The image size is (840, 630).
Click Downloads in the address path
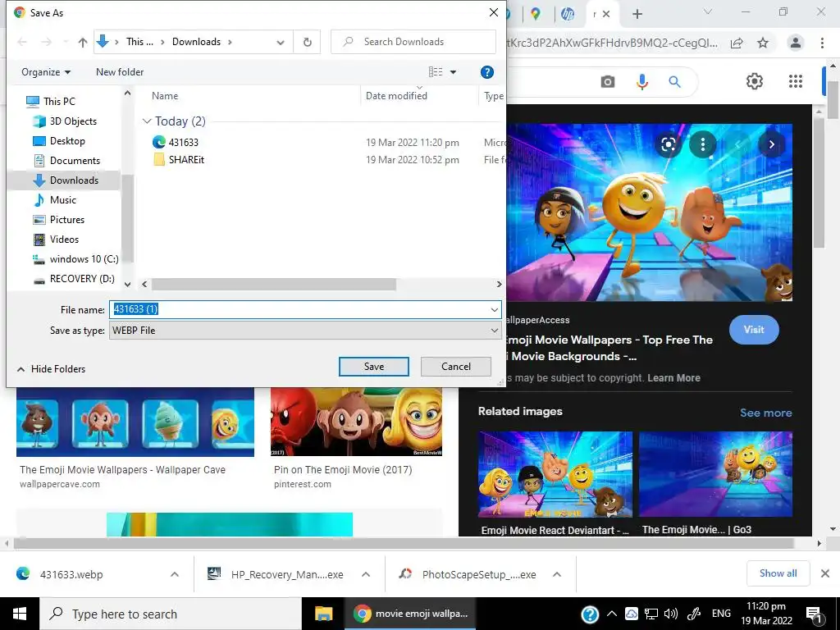[196, 42]
